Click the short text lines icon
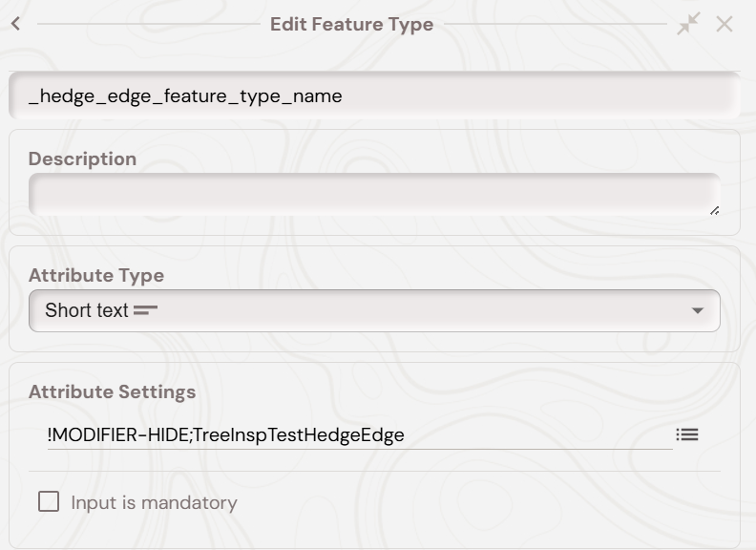The height and width of the screenshot is (550, 756). pos(146,310)
